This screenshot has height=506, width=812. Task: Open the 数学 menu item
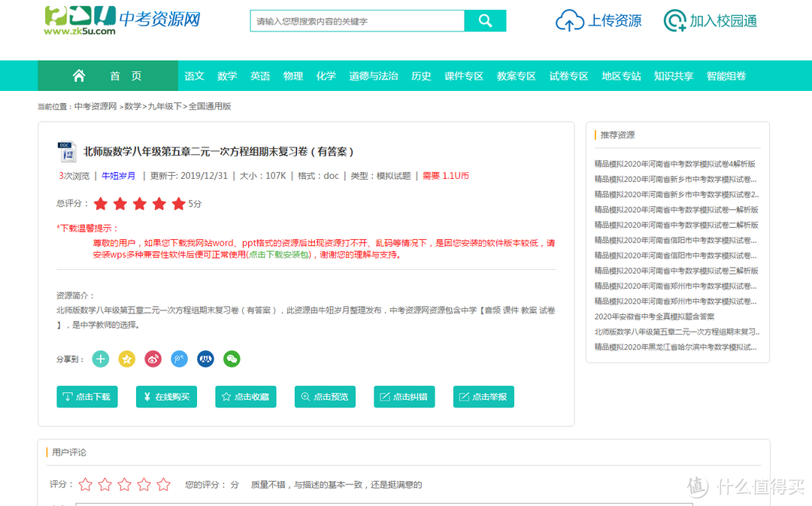click(x=227, y=76)
